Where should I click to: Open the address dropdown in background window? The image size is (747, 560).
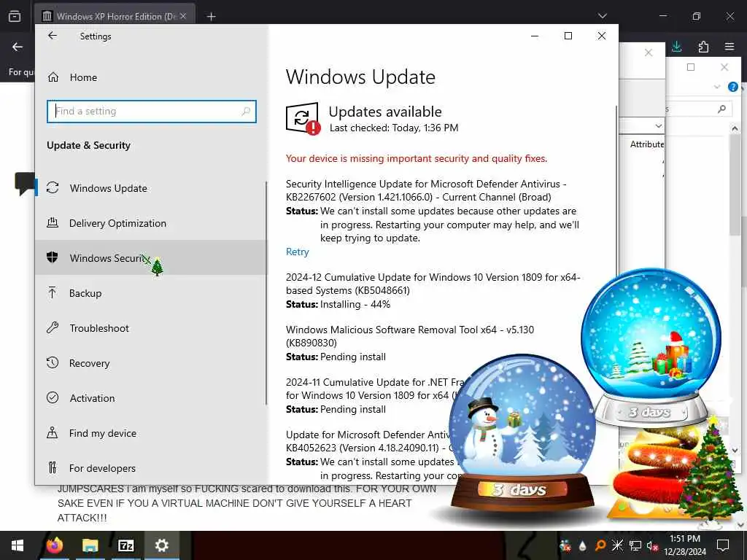[x=658, y=126]
